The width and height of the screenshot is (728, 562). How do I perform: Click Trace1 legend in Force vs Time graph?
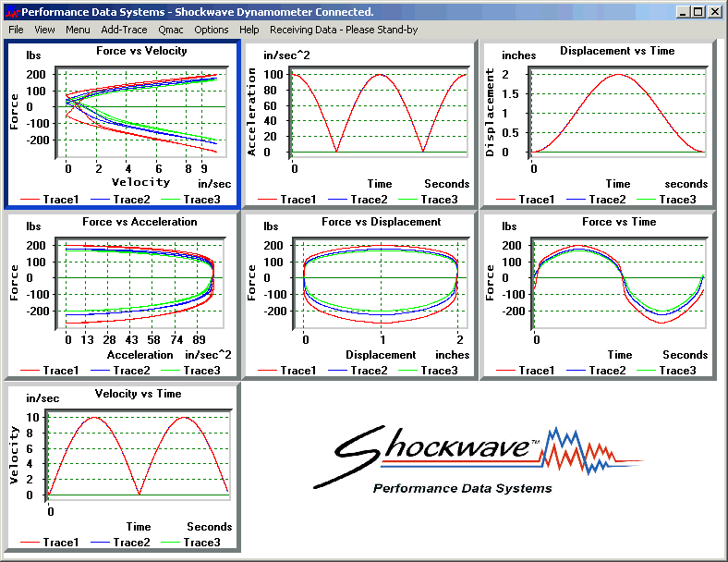coord(526,370)
